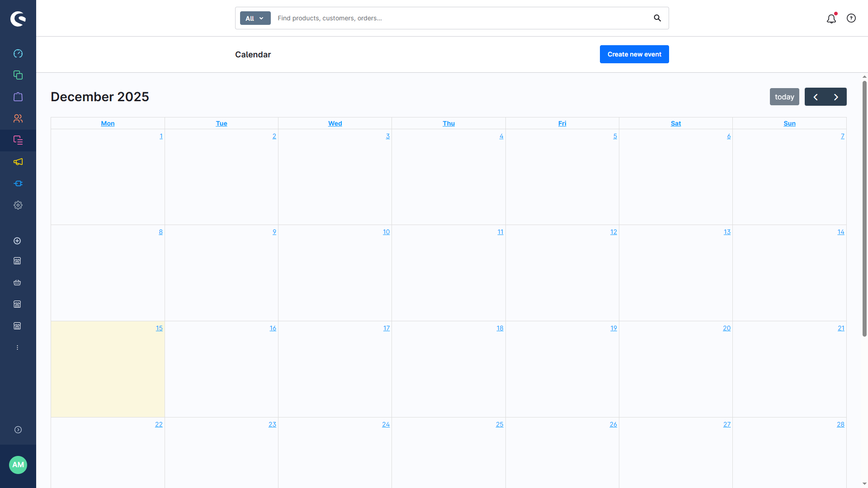Expand the sidebar with the chevron circle
Image resolution: width=868 pixels, height=488 pixels.
18,430
